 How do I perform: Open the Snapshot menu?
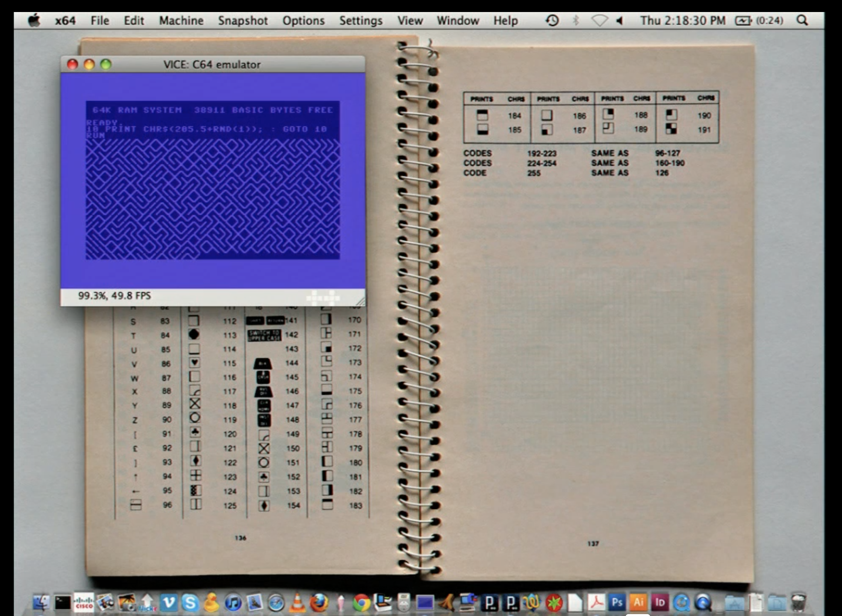click(243, 20)
